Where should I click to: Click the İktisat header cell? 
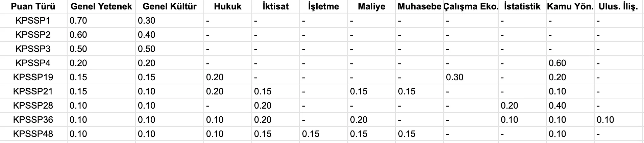(275, 6)
